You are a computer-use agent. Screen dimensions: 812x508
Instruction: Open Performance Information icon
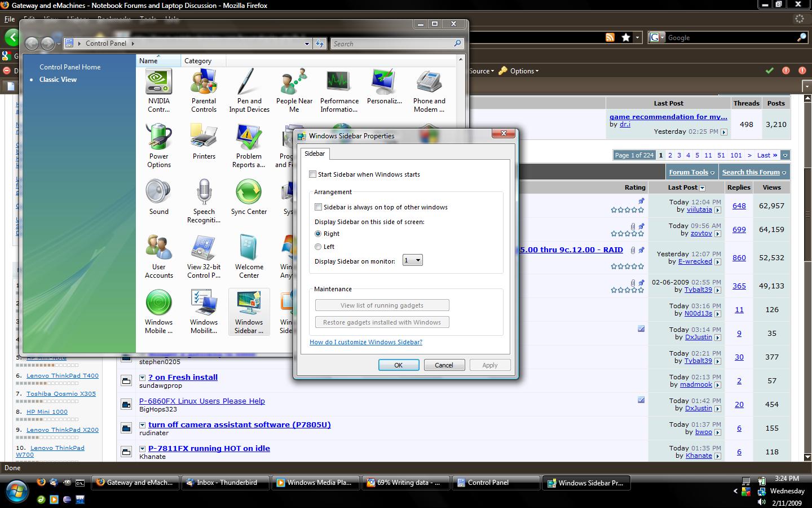339,91
